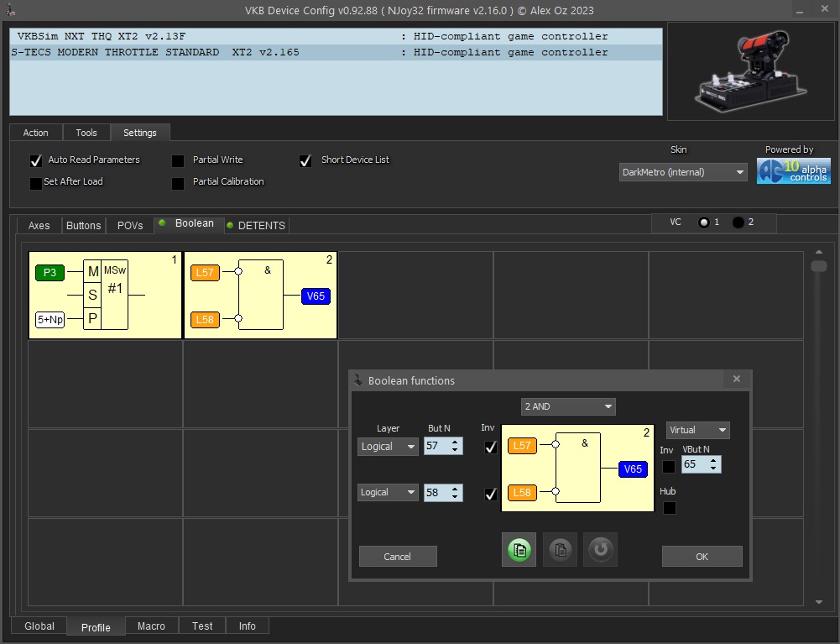Select the MSw #1 boolean cell
The image size is (840, 644).
105,295
